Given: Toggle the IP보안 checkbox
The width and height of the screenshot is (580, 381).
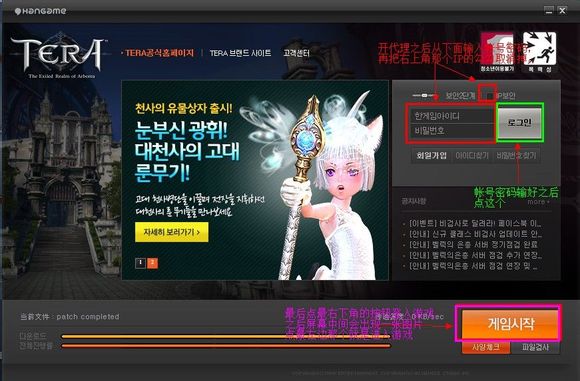Looking at the screenshot, I should pyautogui.click(x=490, y=96).
